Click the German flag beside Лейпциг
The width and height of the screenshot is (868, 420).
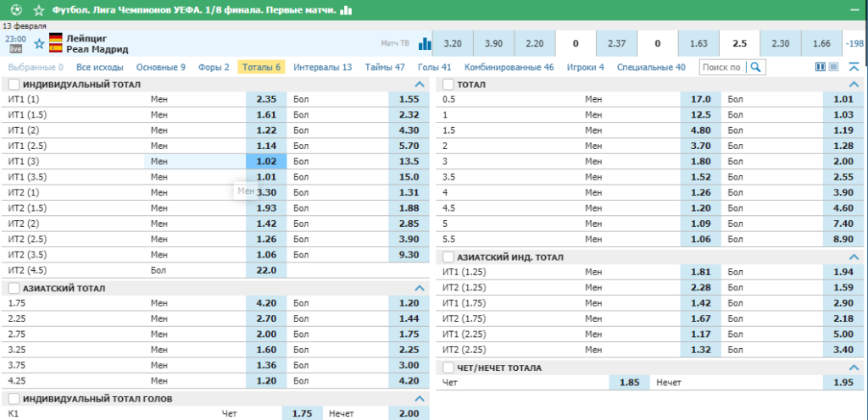(x=55, y=38)
